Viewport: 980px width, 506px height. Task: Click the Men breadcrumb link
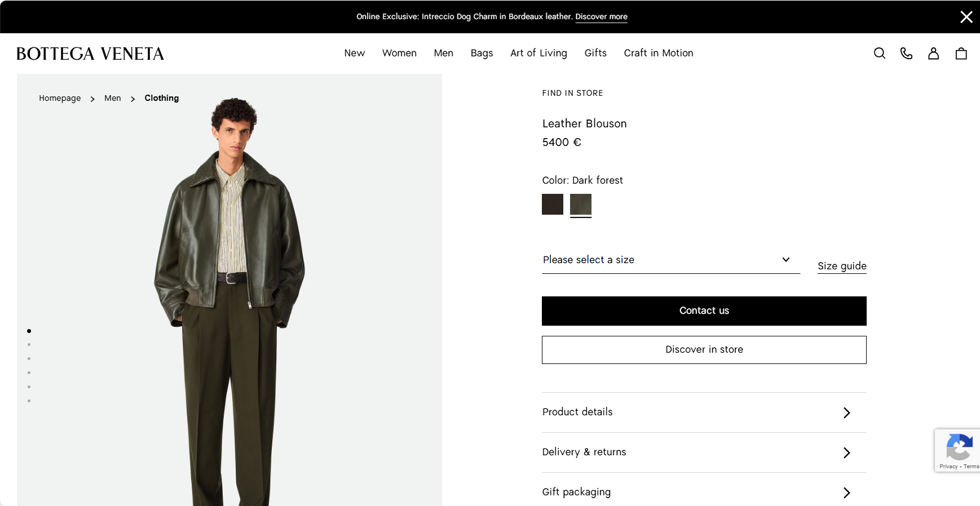pos(113,98)
